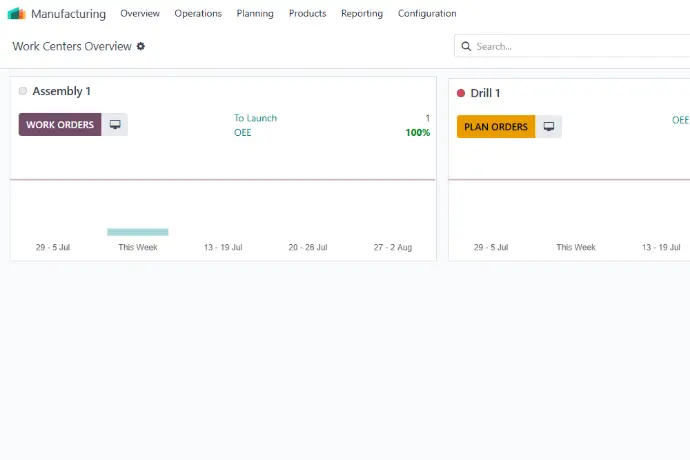Image resolution: width=690 pixels, height=460 pixels.
Task: Click the '29 - 5 Jul' label in Drill 1 chart
Action: (x=491, y=247)
